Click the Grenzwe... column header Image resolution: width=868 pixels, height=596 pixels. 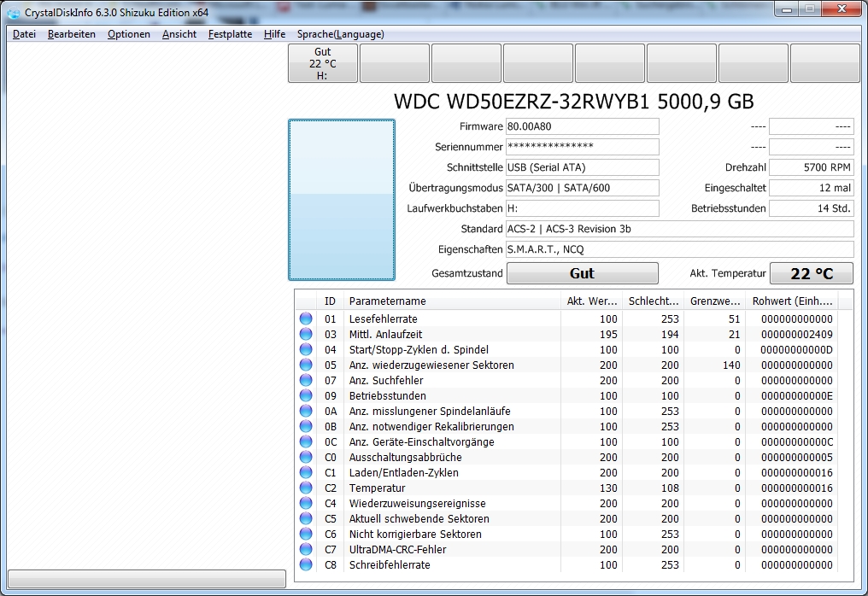coord(715,301)
